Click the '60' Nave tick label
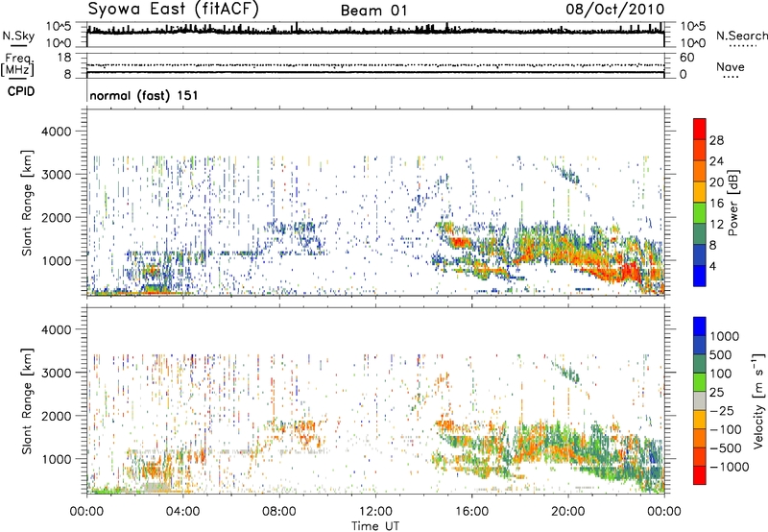Screen dimensions: 768x532 tap(686, 58)
